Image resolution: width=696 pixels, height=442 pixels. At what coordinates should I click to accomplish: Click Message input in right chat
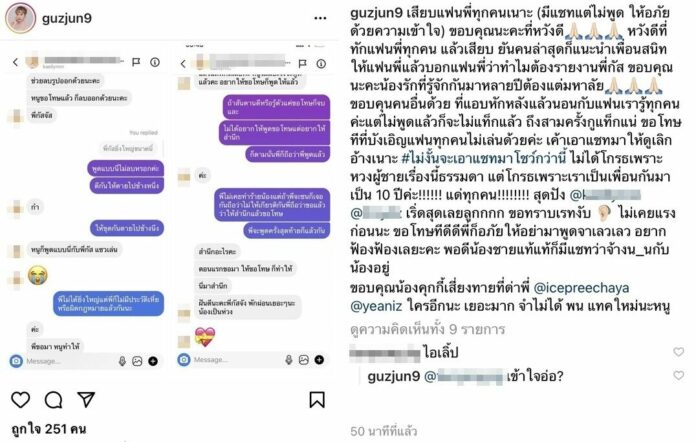tap(238, 360)
